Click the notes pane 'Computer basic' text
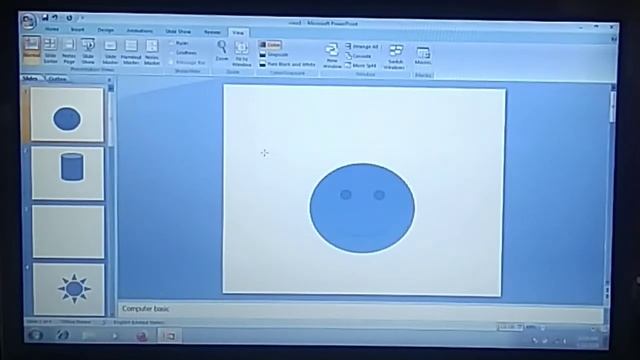 coord(146,309)
